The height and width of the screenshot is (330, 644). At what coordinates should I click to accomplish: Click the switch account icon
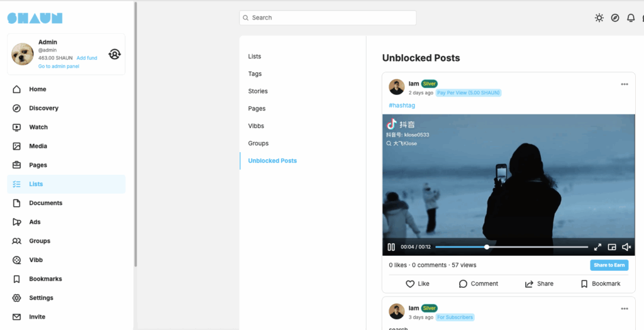click(x=114, y=54)
